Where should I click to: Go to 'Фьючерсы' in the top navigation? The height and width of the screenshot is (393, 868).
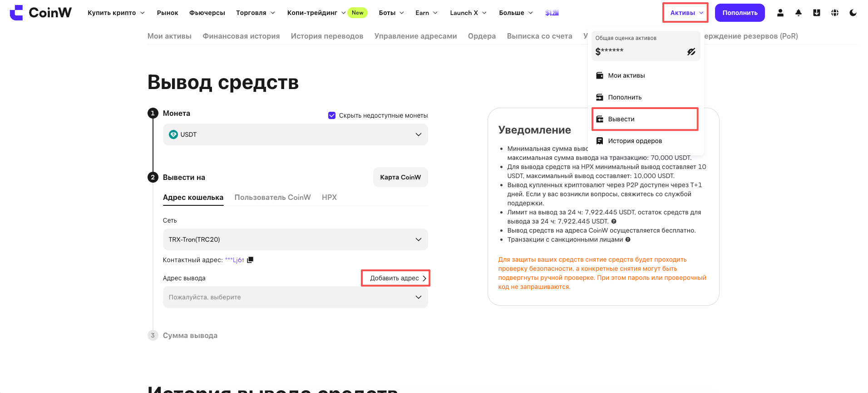pos(207,13)
